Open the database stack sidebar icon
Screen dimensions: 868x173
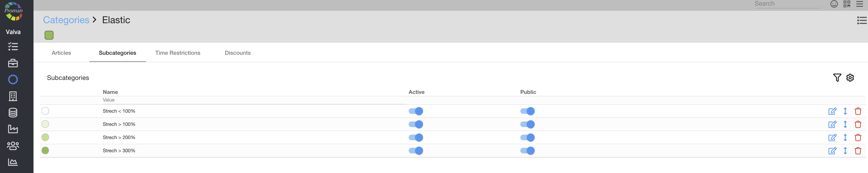click(13, 112)
